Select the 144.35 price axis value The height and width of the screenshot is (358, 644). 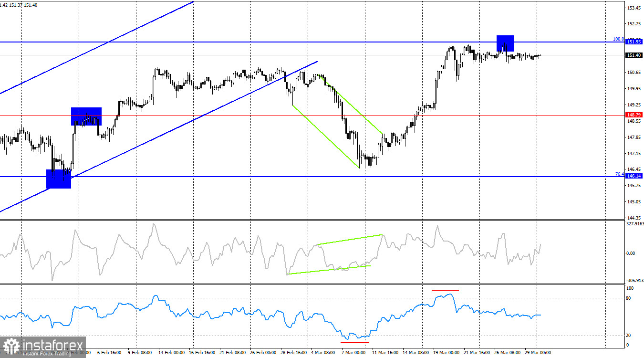pos(634,218)
